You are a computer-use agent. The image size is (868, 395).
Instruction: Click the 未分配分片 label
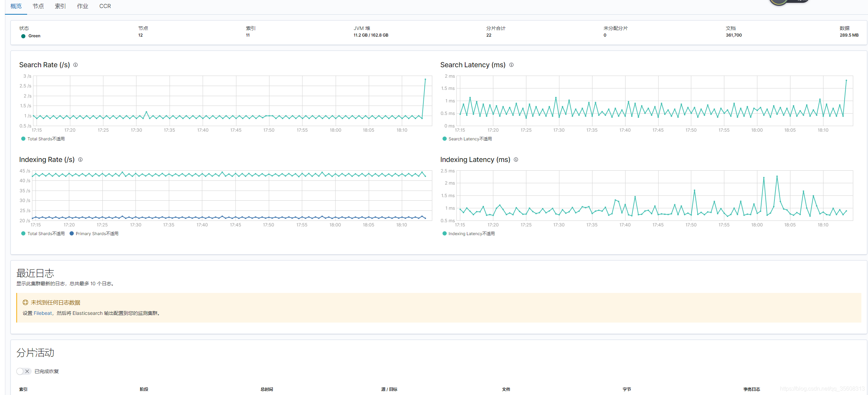(x=615, y=28)
